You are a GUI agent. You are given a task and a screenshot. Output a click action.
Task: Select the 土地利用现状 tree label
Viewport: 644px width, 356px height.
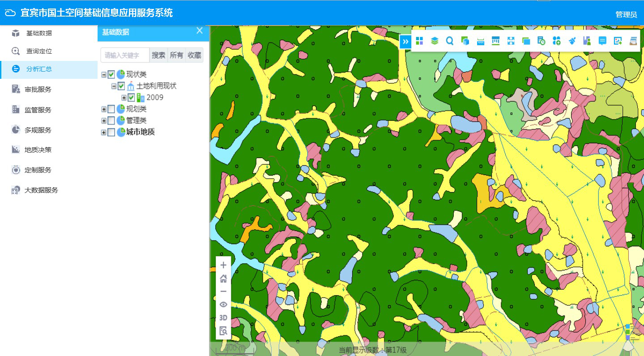[x=157, y=86]
